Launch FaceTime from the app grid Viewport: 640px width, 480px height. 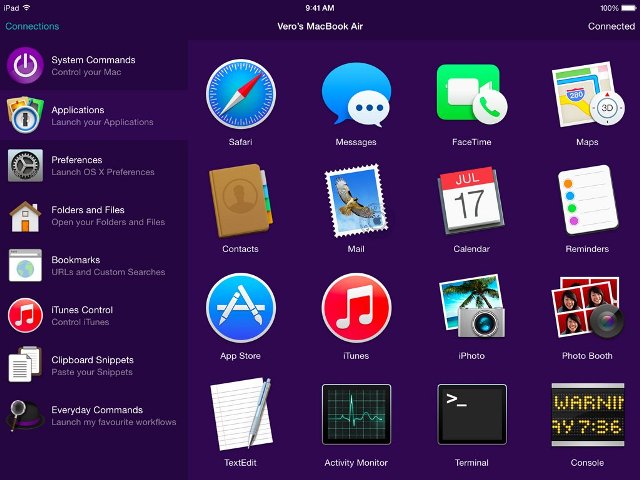(x=471, y=94)
